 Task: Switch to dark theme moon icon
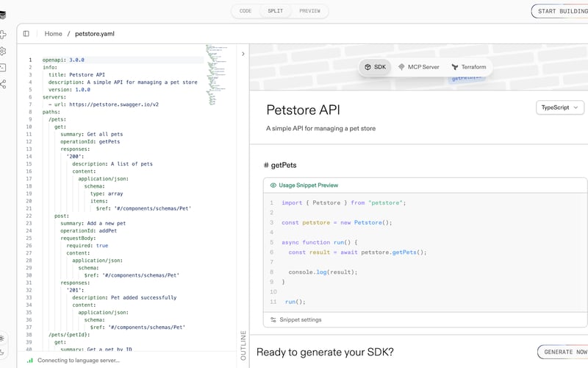2,353
